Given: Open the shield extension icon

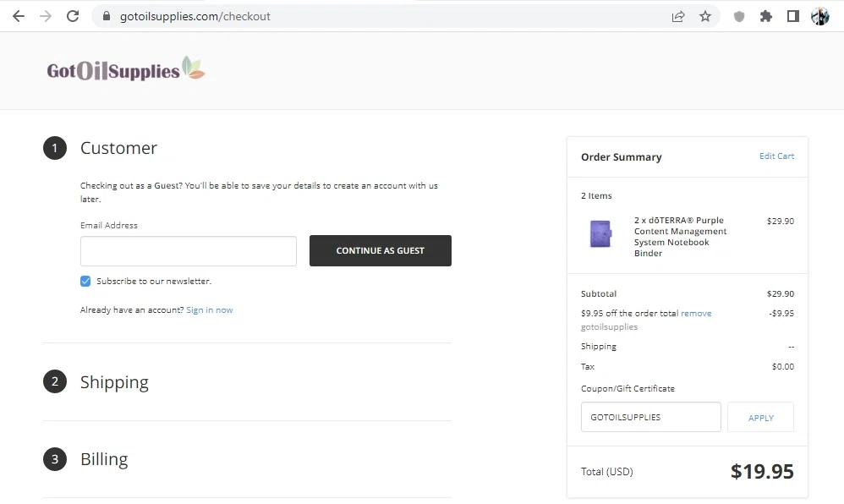Looking at the screenshot, I should 739,16.
